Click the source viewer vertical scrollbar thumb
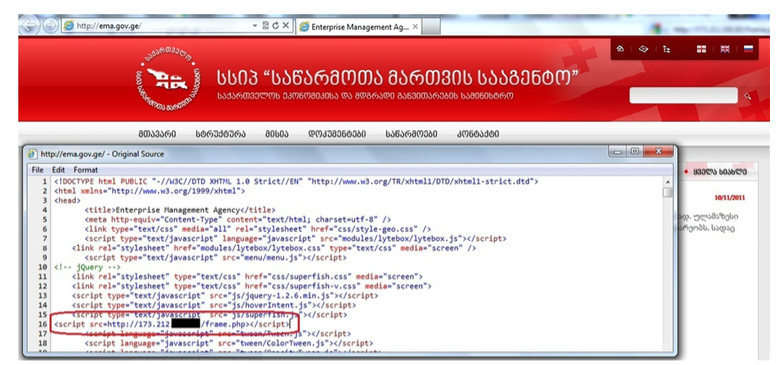 (x=668, y=192)
